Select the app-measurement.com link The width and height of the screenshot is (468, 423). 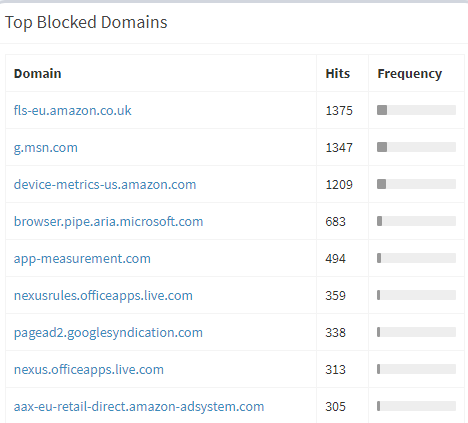coord(82,258)
